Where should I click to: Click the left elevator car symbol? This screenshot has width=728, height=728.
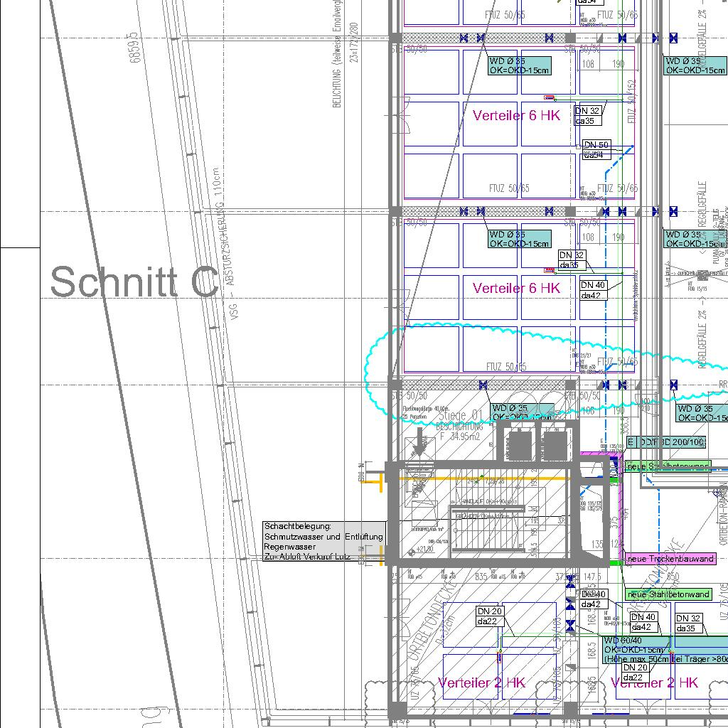(x=520, y=445)
